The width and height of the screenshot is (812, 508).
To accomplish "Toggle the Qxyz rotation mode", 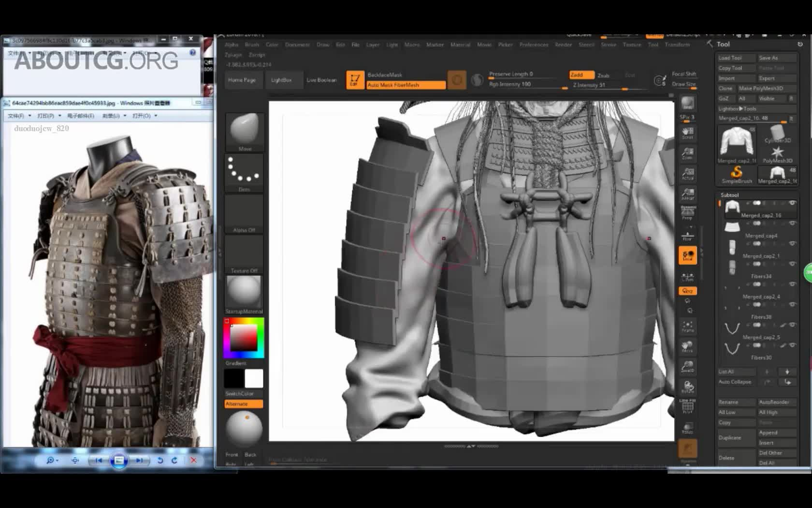I will [687, 291].
